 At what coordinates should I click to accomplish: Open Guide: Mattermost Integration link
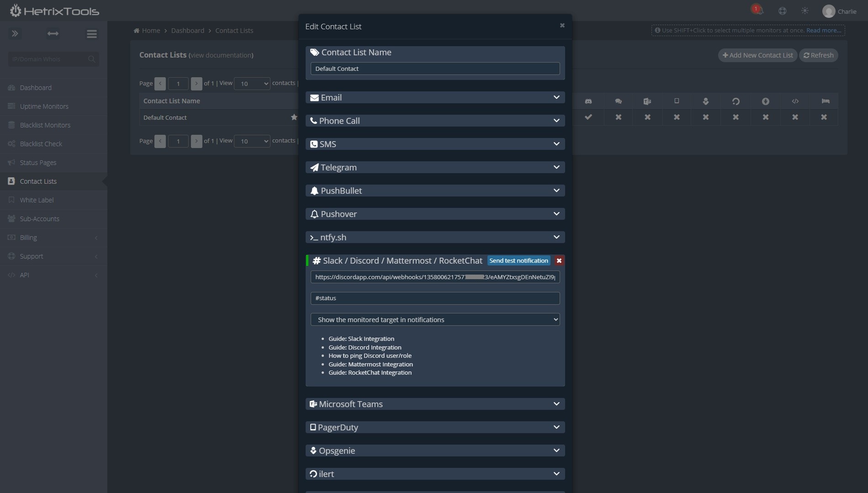(370, 364)
